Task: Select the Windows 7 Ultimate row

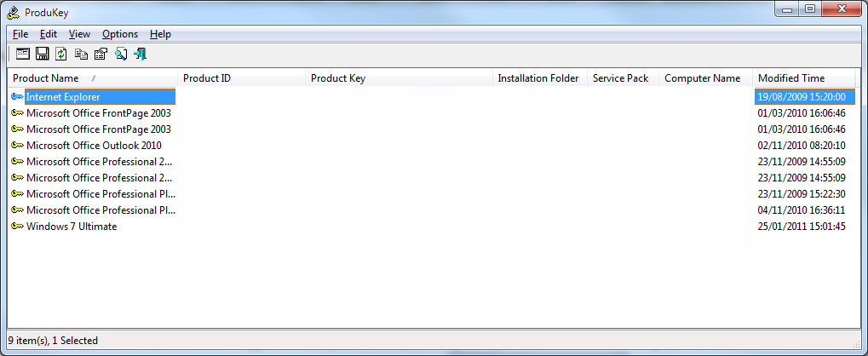Action: 432,227
